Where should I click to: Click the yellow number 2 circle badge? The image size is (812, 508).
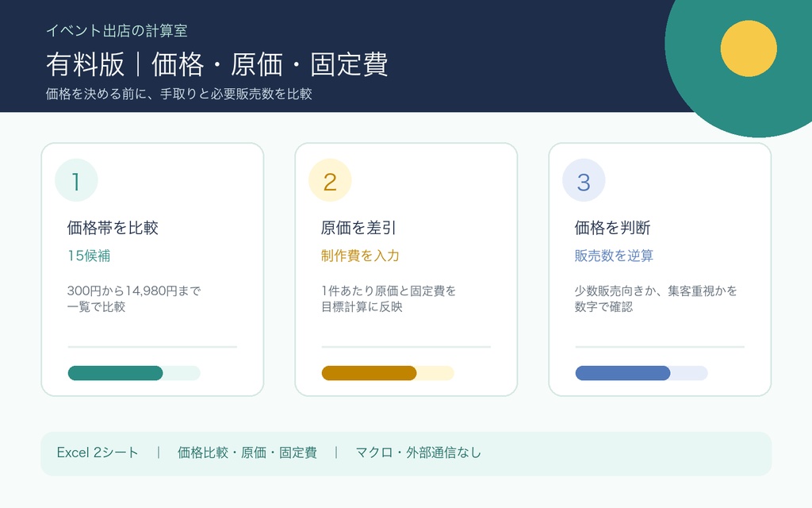[330, 180]
